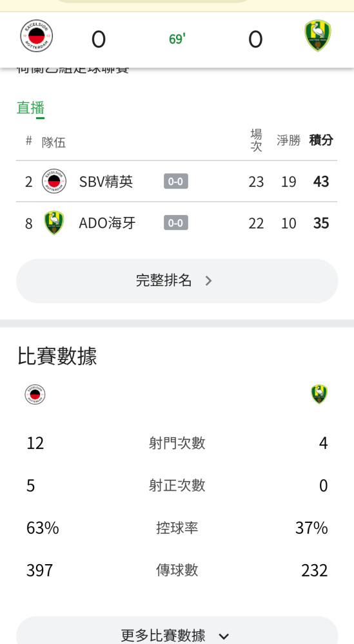Click the chevron arrow next to 完整排名

pos(208,281)
